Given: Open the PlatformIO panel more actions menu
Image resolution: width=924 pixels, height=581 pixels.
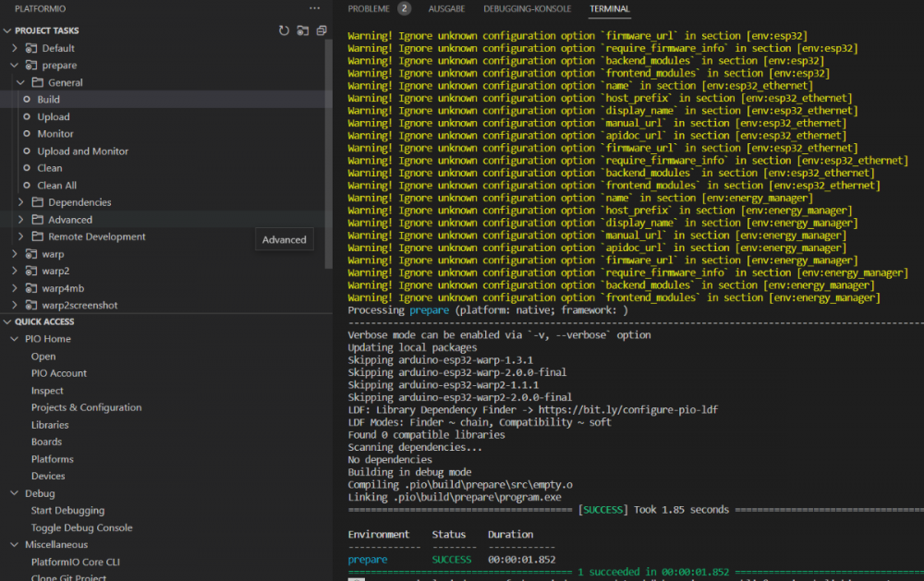Looking at the screenshot, I should [x=314, y=8].
